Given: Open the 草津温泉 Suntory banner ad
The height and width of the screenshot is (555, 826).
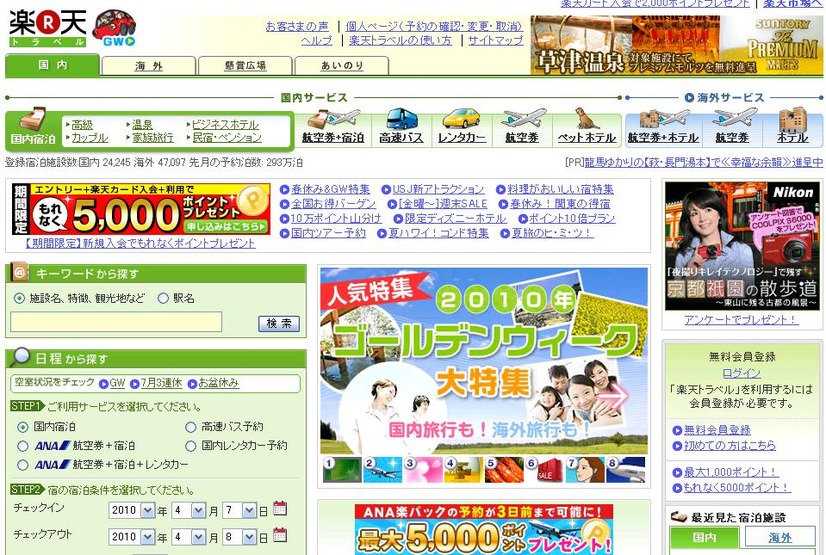Looking at the screenshot, I should tap(676, 45).
